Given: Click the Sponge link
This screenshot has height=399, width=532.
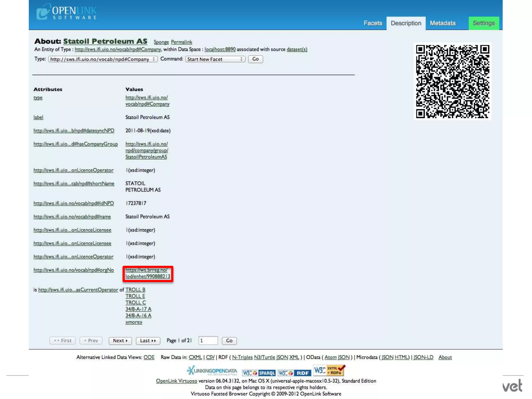Looking at the screenshot, I should 161,42.
